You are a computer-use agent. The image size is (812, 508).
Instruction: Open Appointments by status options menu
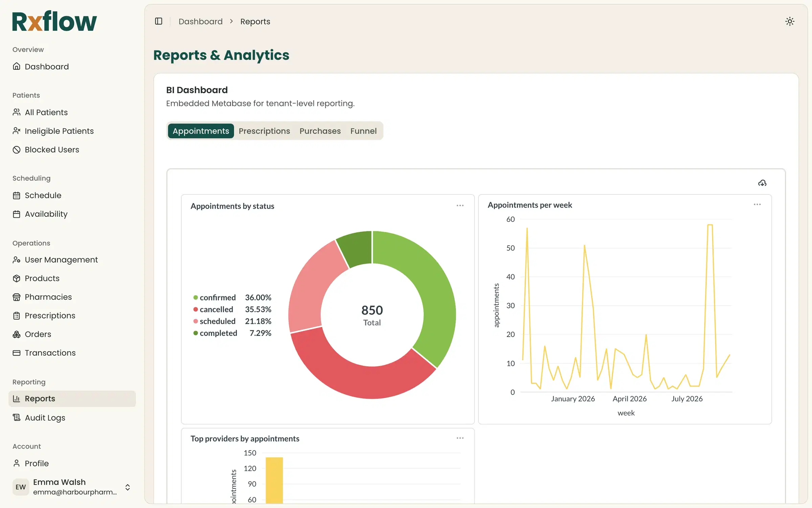pos(460,206)
